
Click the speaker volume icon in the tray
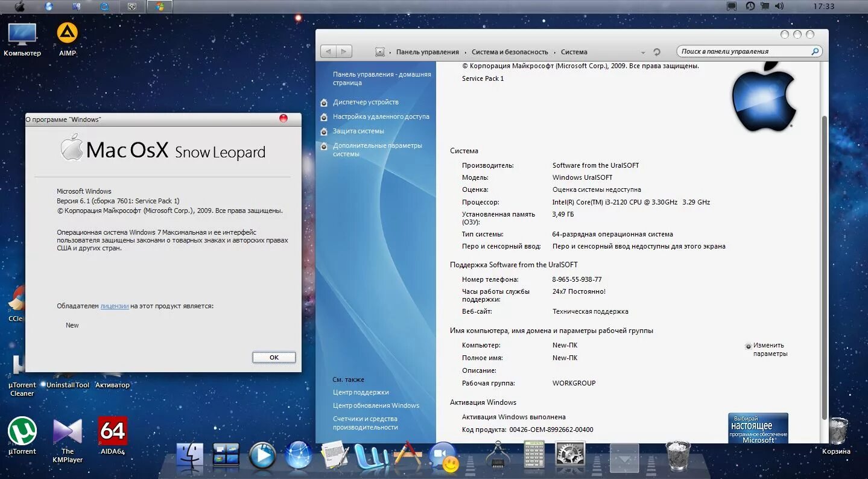(779, 7)
